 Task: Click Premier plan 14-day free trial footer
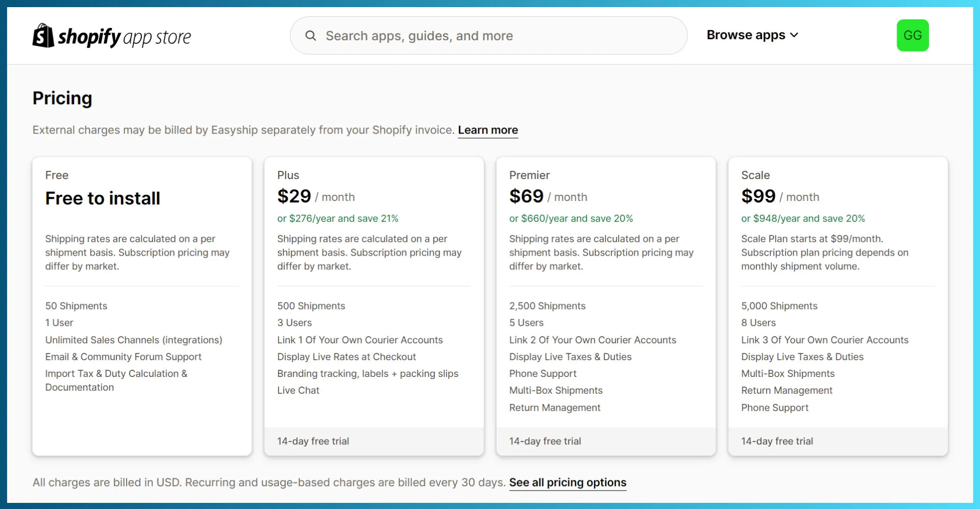coord(606,441)
